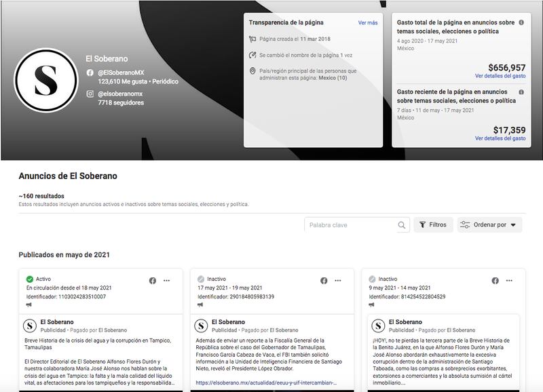Click the Inactivo status icon on the 9 May ad
This screenshot has height=392, width=543.
[372, 279]
